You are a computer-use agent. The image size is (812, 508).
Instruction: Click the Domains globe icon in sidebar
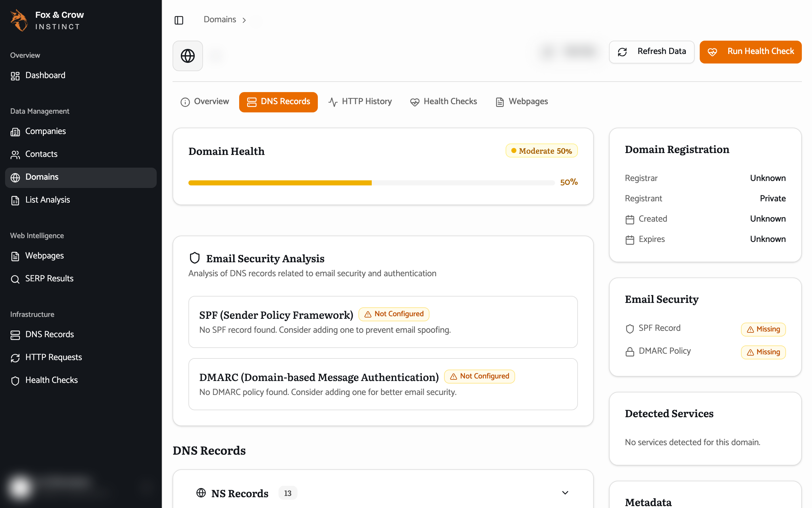[15, 177]
